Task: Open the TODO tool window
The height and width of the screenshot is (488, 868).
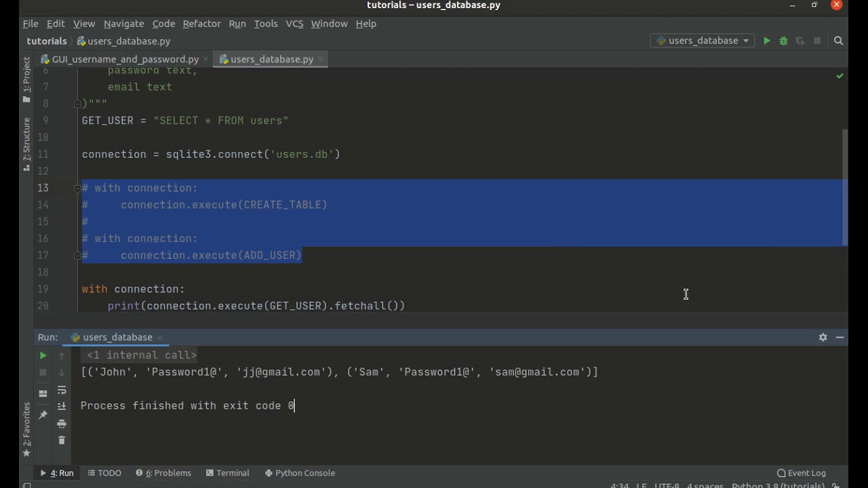Action: [103, 473]
